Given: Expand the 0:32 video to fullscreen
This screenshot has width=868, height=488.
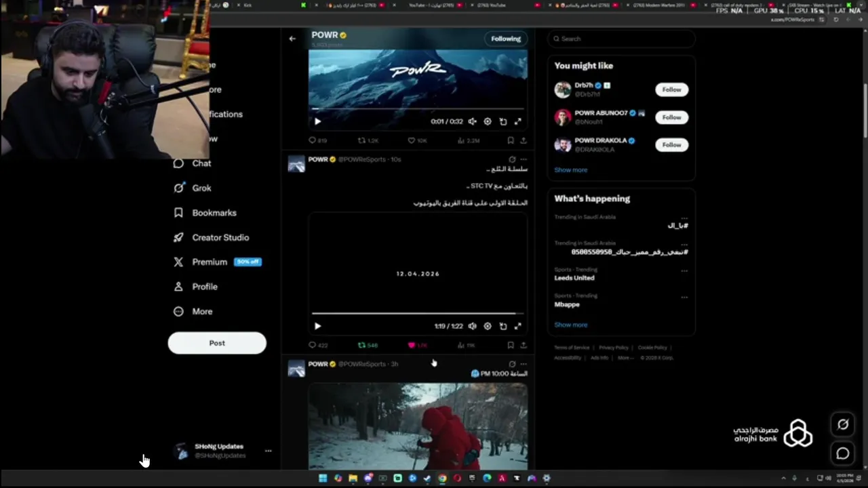Looking at the screenshot, I should tap(518, 121).
